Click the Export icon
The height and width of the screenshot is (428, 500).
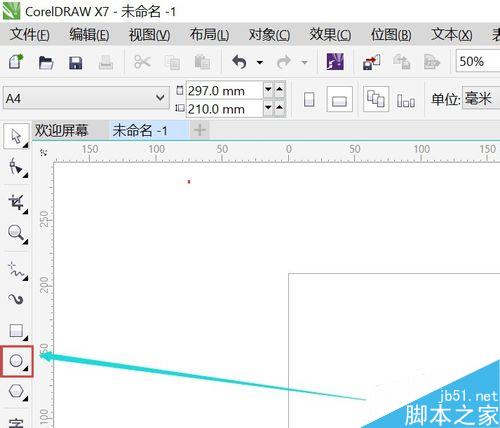401,62
